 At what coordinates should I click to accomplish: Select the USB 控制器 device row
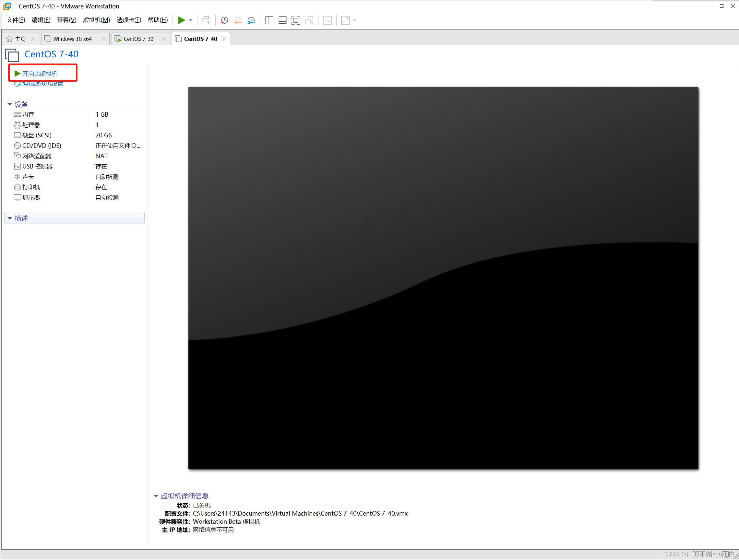[x=78, y=166]
